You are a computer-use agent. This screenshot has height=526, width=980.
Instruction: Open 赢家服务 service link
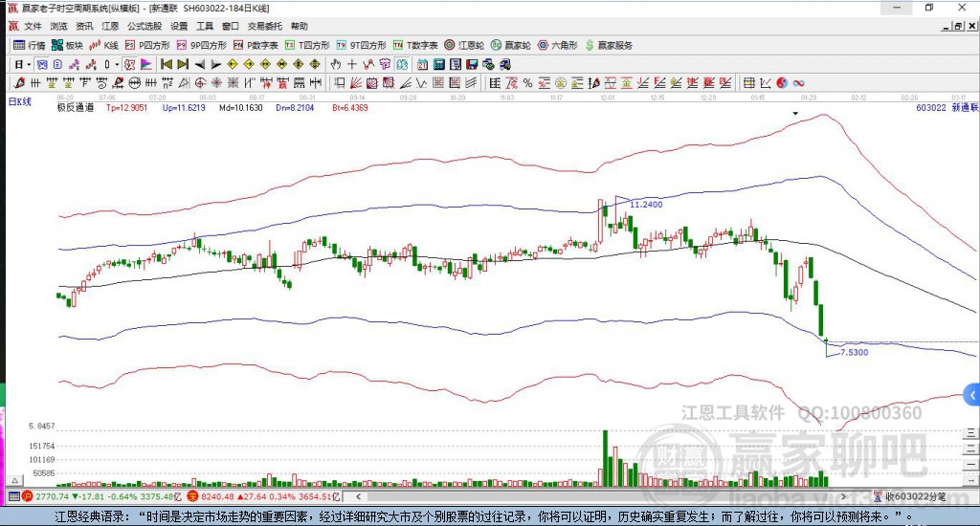(609, 45)
